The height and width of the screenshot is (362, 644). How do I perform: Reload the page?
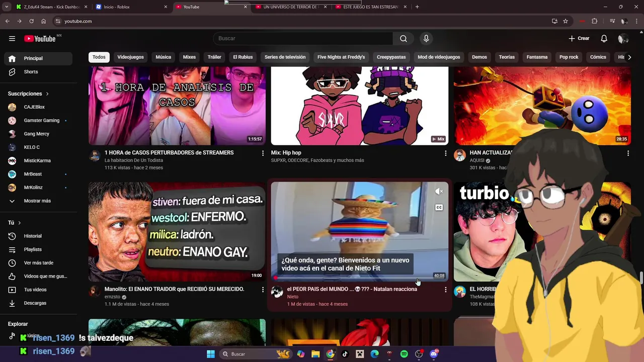(x=31, y=21)
